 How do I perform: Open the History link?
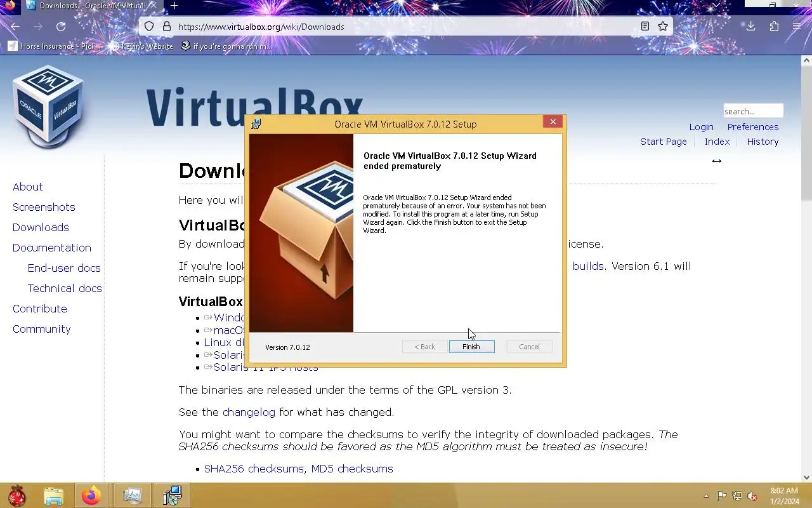tap(763, 142)
